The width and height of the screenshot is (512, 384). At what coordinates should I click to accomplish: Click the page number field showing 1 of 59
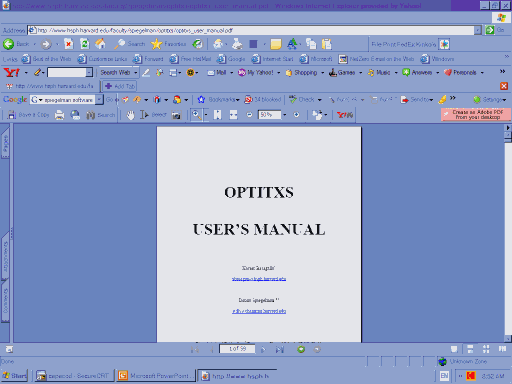(x=237, y=349)
